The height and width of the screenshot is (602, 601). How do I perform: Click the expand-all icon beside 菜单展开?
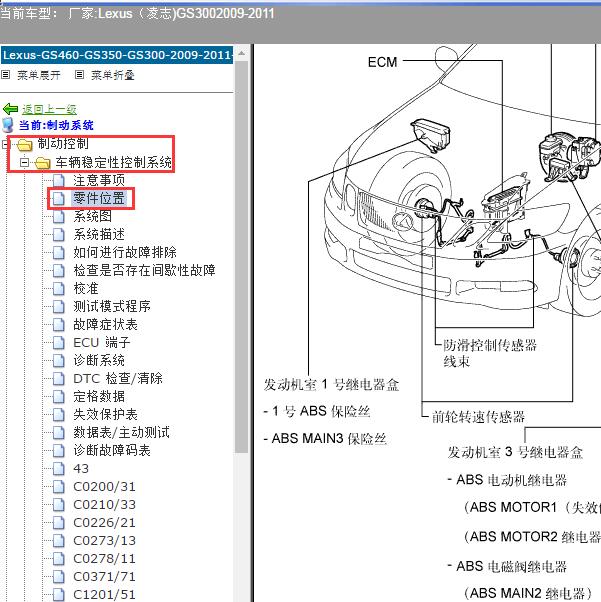(x=5, y=74)
